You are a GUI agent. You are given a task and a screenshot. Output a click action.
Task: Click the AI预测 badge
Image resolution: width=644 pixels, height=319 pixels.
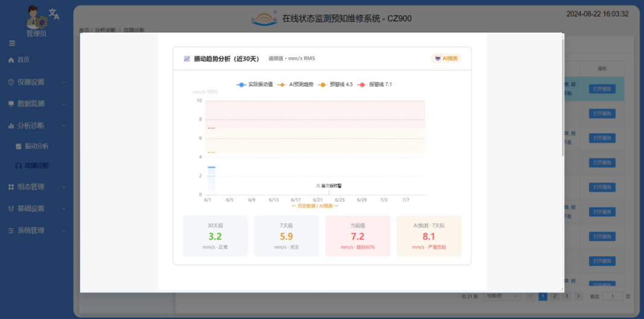click(446, 58)
